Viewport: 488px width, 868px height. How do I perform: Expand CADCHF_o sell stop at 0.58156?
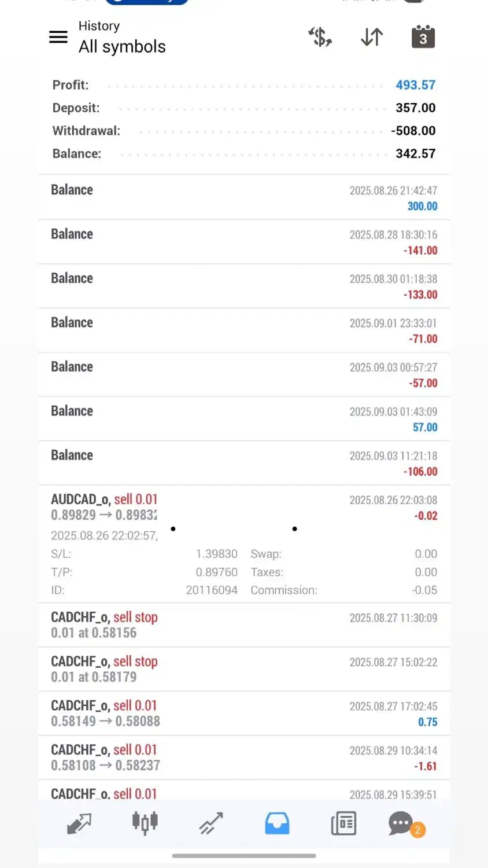coord(243,625)
